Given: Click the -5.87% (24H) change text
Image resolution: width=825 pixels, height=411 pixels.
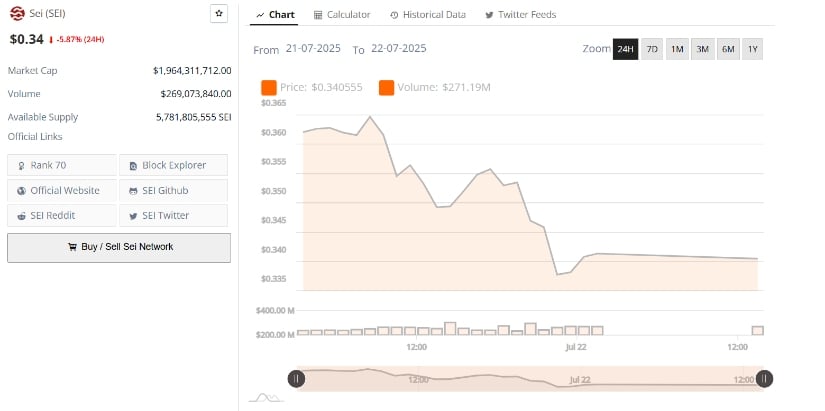Looking at the screenshot, I should coord(80,39).
